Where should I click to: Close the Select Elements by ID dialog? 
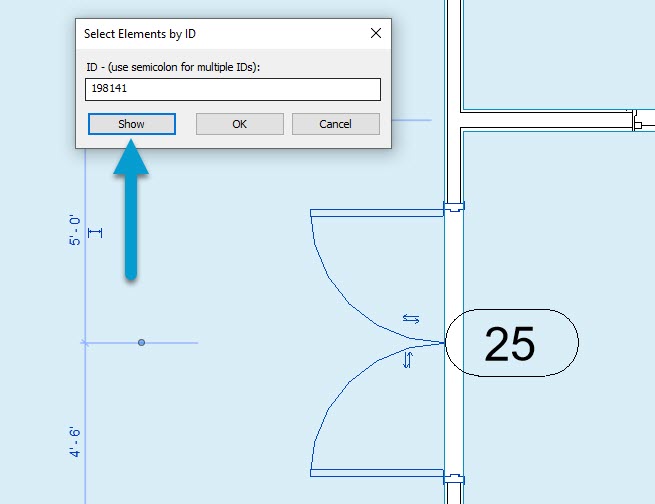(375, 33)
